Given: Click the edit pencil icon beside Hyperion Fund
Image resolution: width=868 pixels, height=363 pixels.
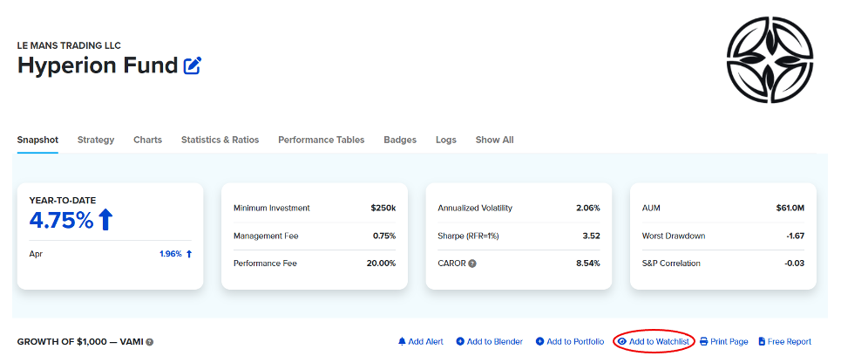Looking at the screenshot, I should coord(192,65).
